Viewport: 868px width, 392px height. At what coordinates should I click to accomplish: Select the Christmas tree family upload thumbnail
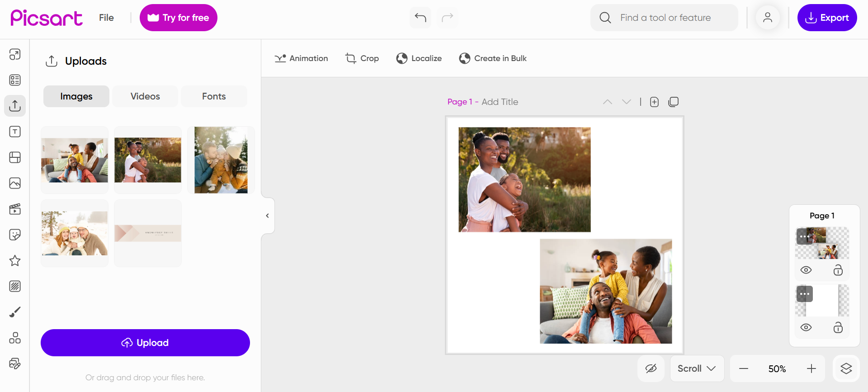pyautogui.click(x=221, y=160)
